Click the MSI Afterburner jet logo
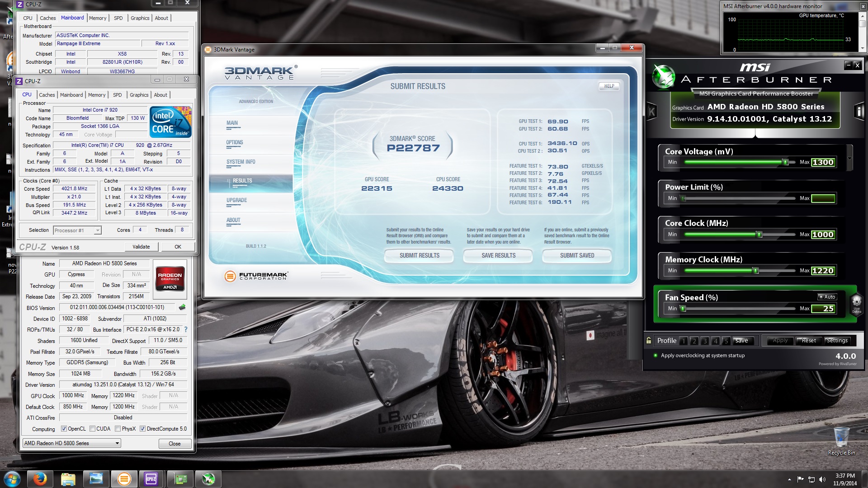 coord(664,77)
